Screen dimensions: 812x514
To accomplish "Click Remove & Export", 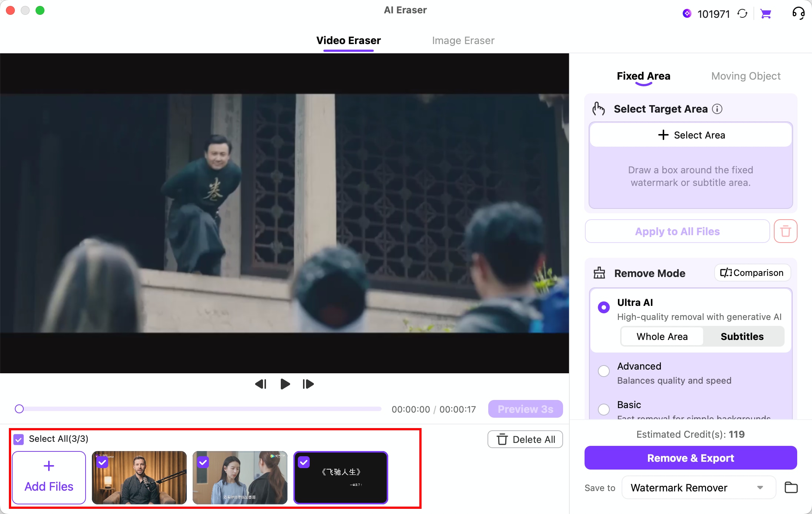I will [690, 458].
